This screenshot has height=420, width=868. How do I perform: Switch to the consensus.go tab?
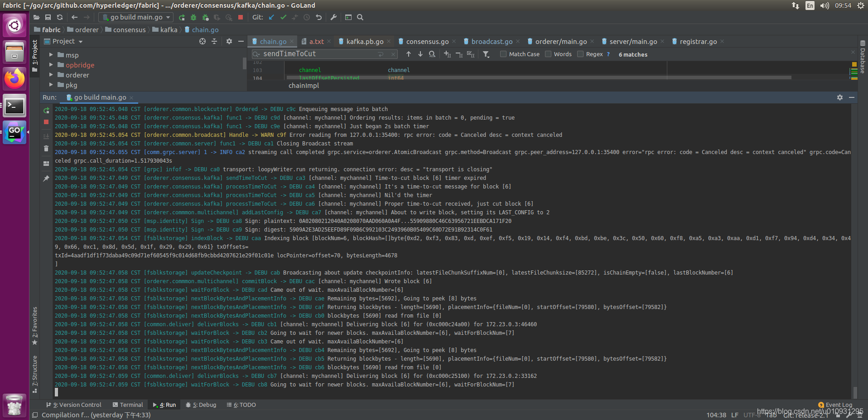coord(427,41)
